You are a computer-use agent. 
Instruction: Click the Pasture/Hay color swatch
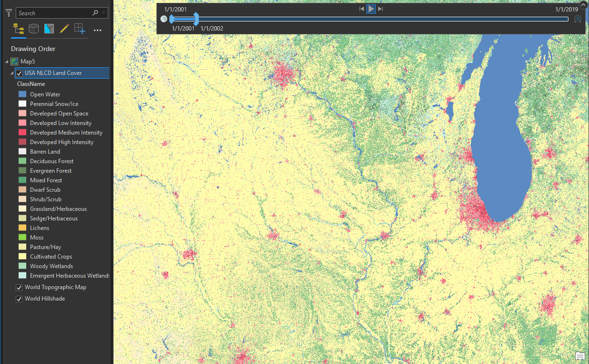22,247
